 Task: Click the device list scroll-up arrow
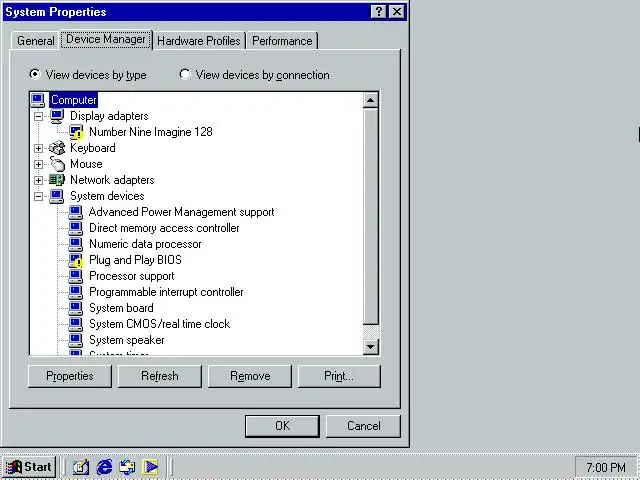pos(371,100)
